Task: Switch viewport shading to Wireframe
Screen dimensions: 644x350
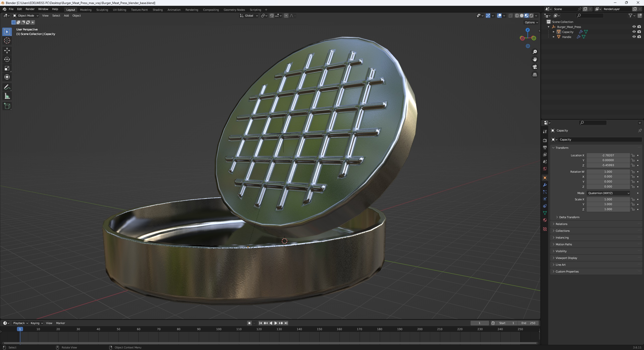Action: click(x=517, y=16)
